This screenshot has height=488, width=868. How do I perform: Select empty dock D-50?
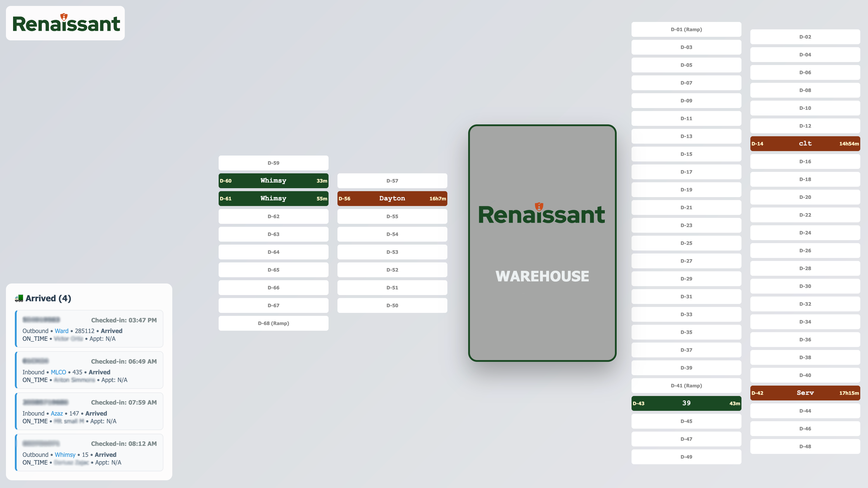pos(392,306)
